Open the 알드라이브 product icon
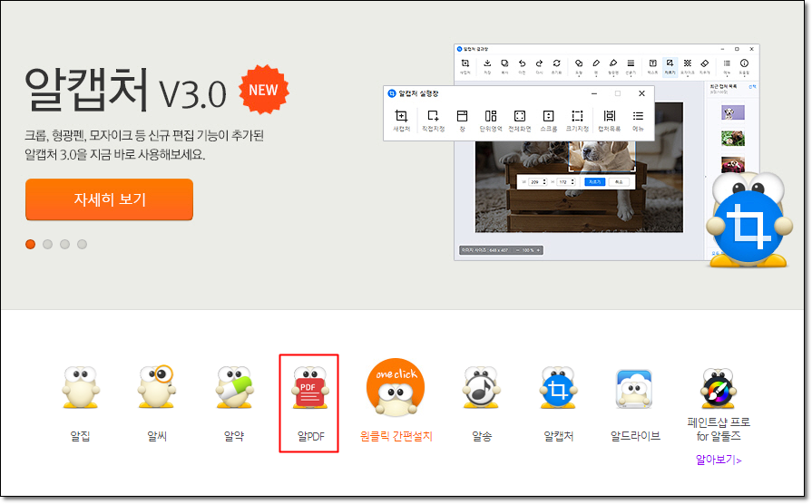812x504 pixels. coord(634,388)
